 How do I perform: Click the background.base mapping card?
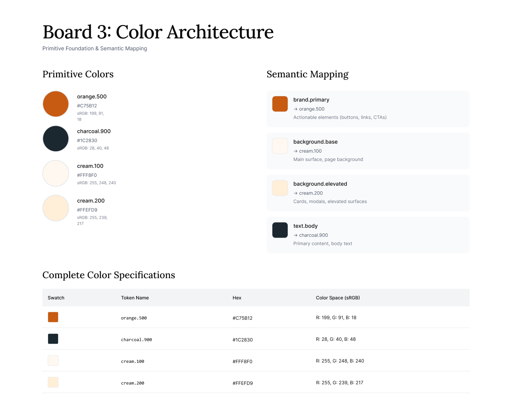click(367, 151)
